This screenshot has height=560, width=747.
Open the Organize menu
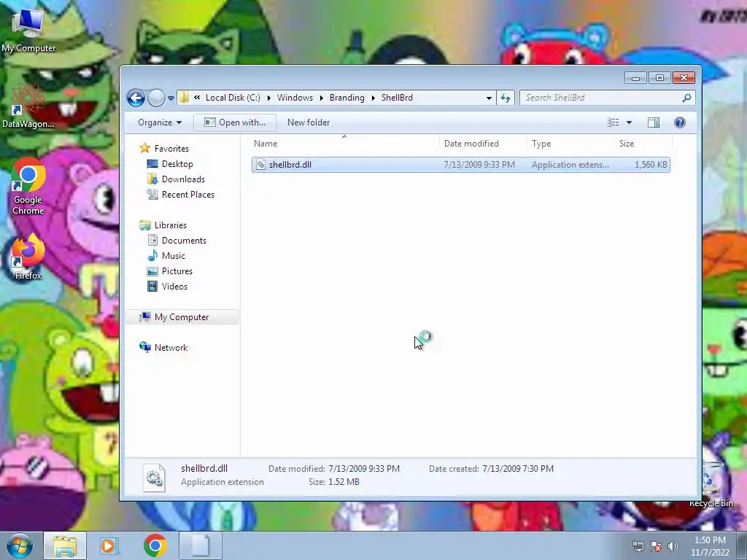[160, 122]
